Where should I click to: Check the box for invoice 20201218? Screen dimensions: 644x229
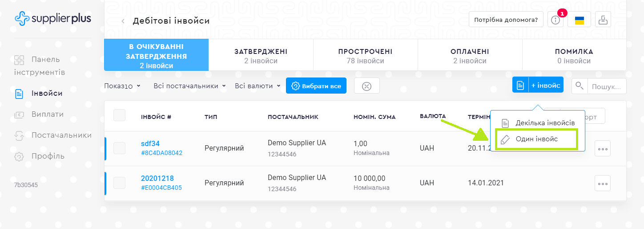120,183
